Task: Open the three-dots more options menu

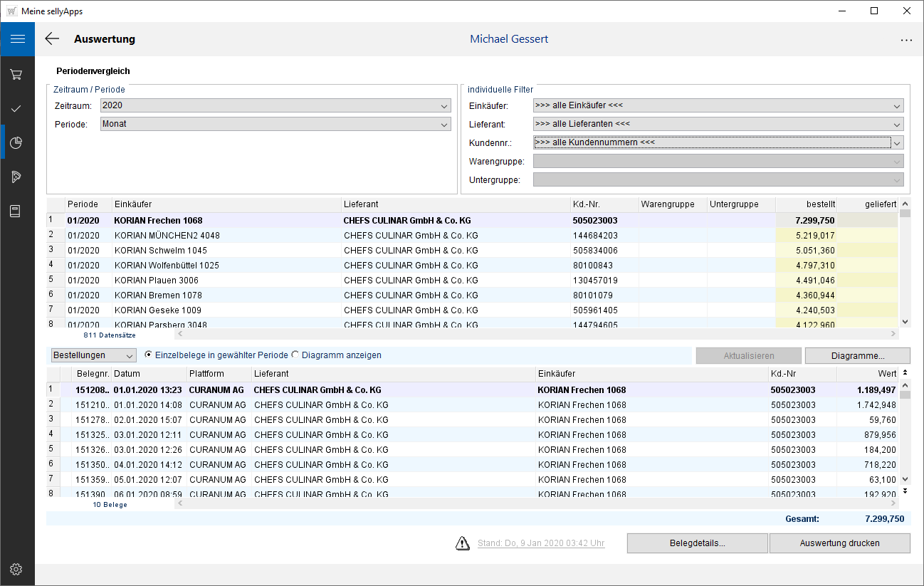Action: tap(906, 41)
